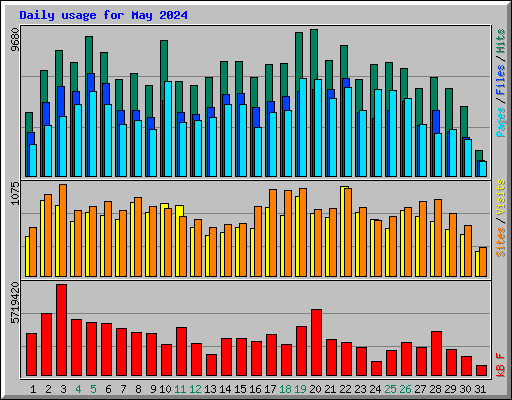Click the red KB bar for day 28

tap(436, 354)
